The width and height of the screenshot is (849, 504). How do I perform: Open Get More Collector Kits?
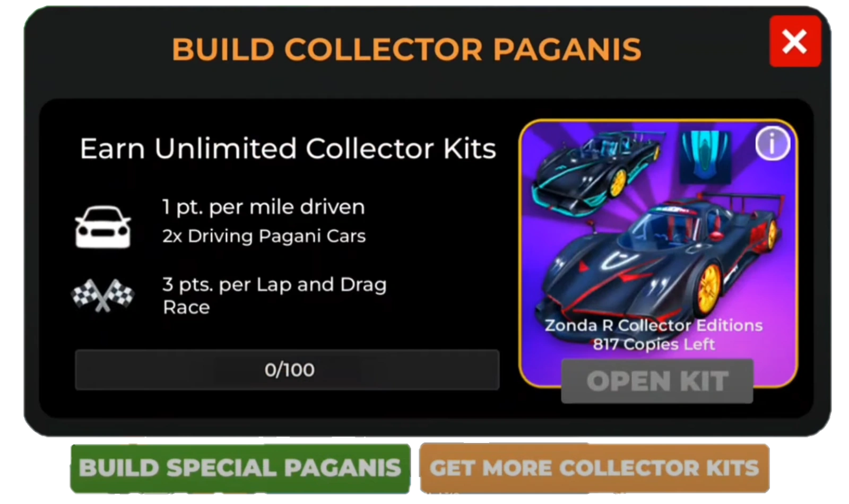click(594, 468)
